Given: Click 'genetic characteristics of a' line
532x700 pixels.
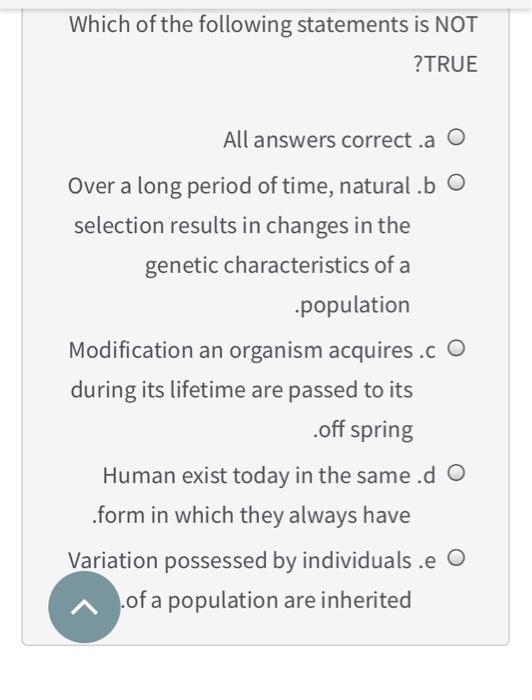Looking at the screenshot, I should click(x=278, y=266).
